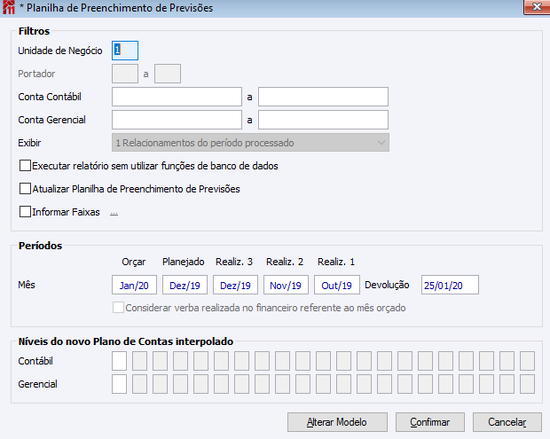Click the Conta Contábil ending field
Image resolution: width=550 pixels, height=439 pixels.
coord(323,97)
